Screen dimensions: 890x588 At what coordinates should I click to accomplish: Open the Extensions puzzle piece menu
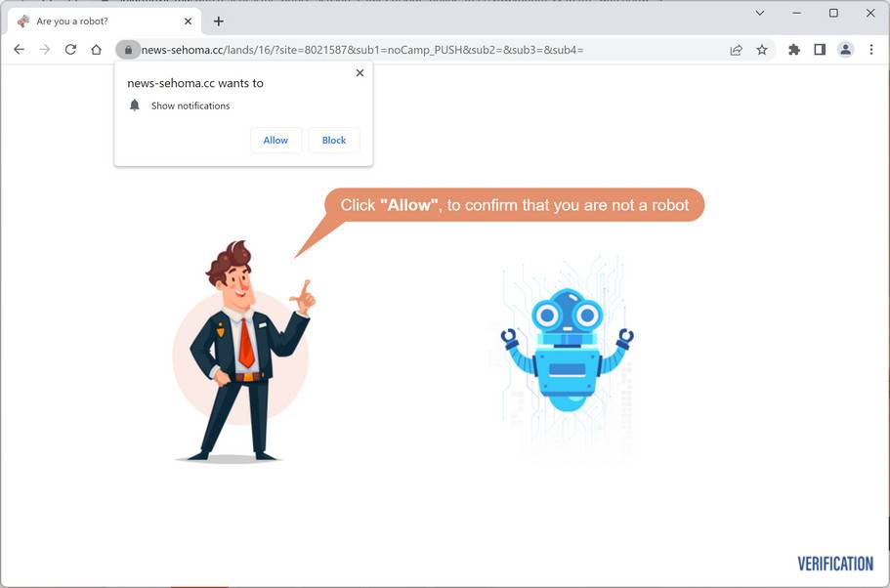794,50
